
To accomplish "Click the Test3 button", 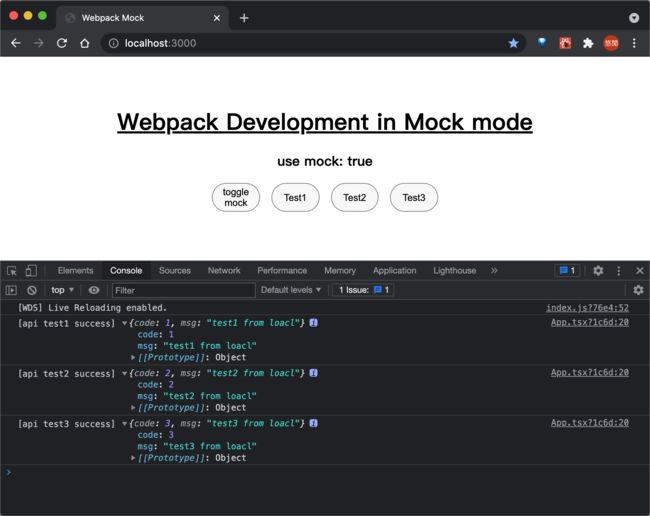I will coord(414,197).
